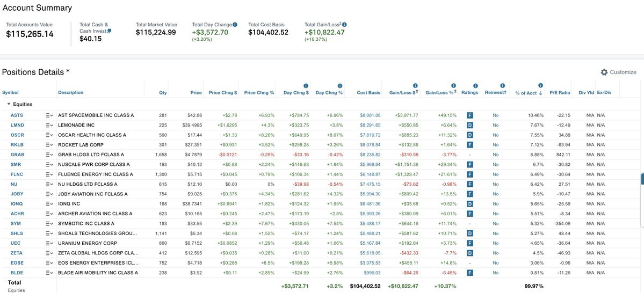Click the F rating badge for FLNC

[x=470, y=174]
